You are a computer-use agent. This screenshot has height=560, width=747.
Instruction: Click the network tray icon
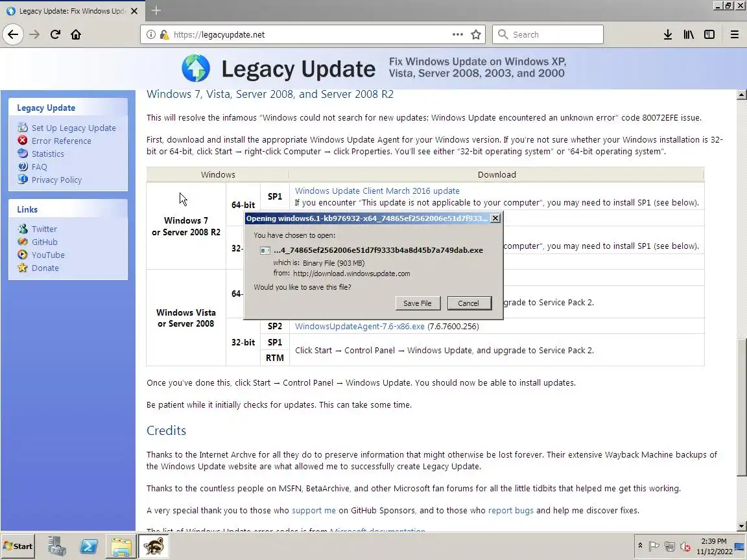point(670,546)
